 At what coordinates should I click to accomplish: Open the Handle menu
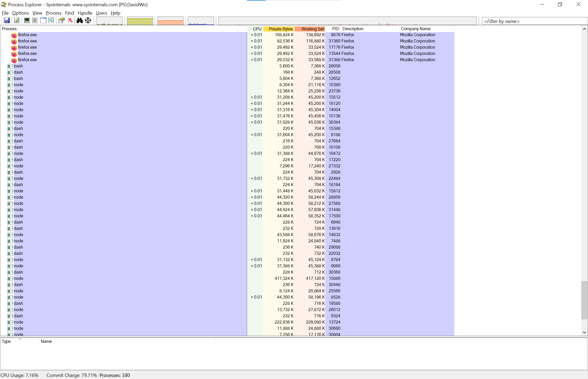(x=85, y=13)
